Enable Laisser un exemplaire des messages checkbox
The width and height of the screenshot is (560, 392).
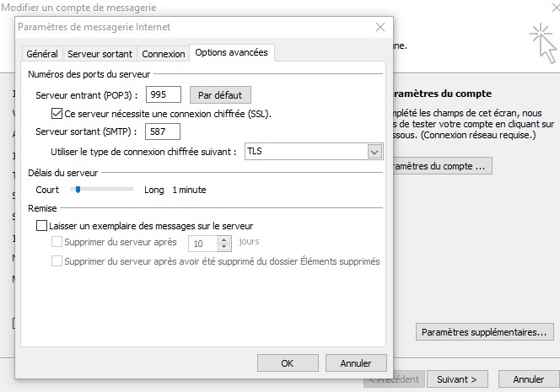tap(42, 226)
